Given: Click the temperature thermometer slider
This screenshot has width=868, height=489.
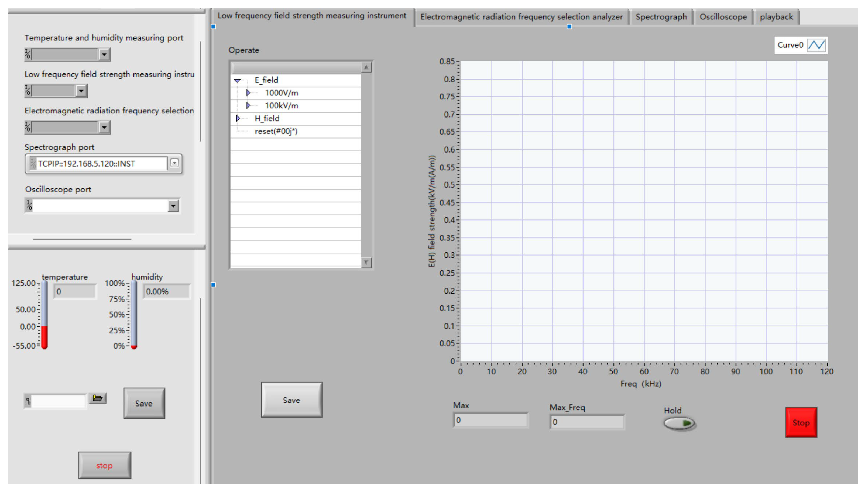Looking at the screenshot, I should pyautogui.click(x=44, y=315).
